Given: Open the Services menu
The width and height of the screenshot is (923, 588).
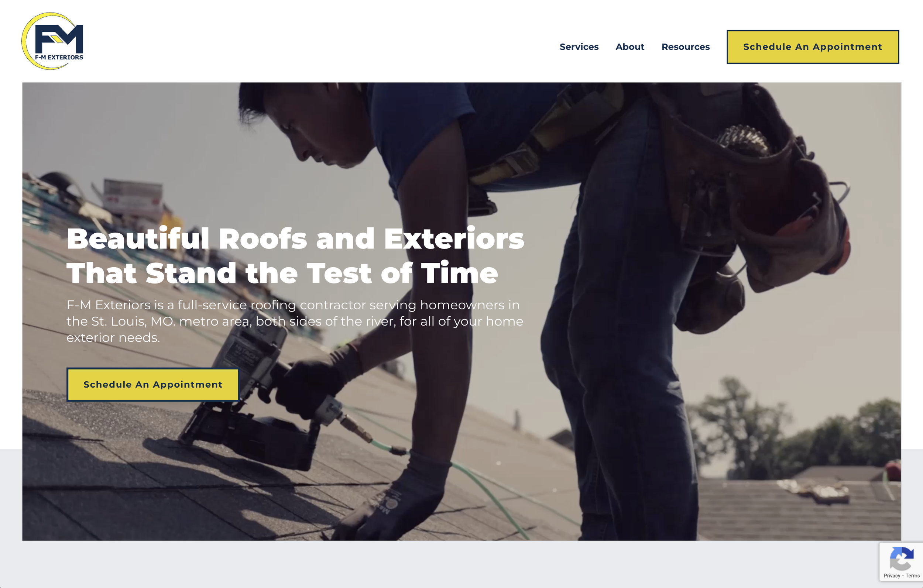Looking at the screenshot, I should [x=579, y=47].
